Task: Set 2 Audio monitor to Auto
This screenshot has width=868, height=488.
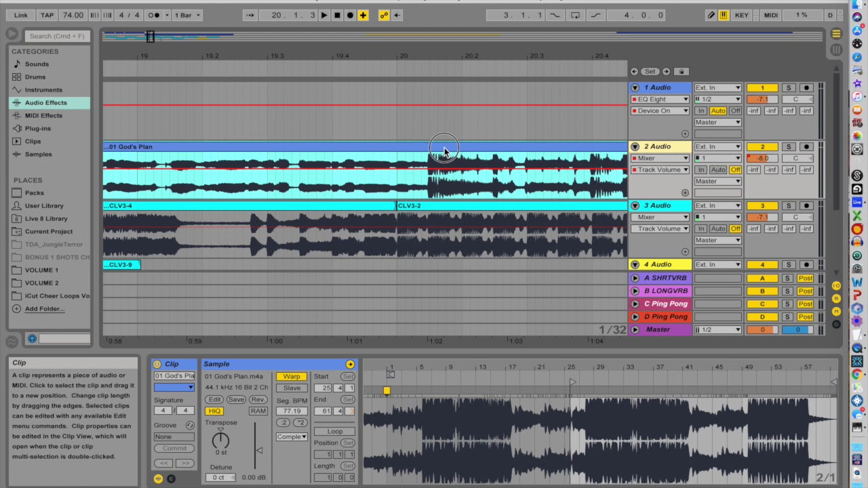Action: [718, 169]
